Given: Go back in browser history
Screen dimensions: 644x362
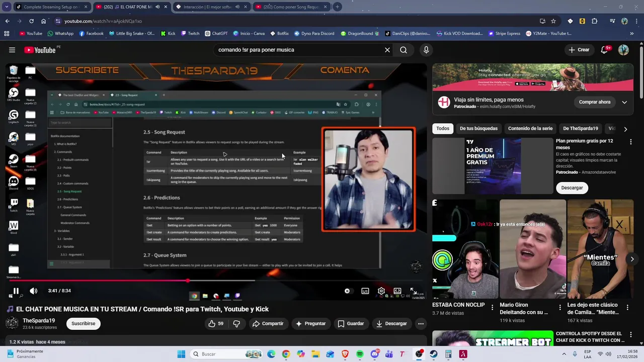Looking at the screenshot, I should pos(7,21).
